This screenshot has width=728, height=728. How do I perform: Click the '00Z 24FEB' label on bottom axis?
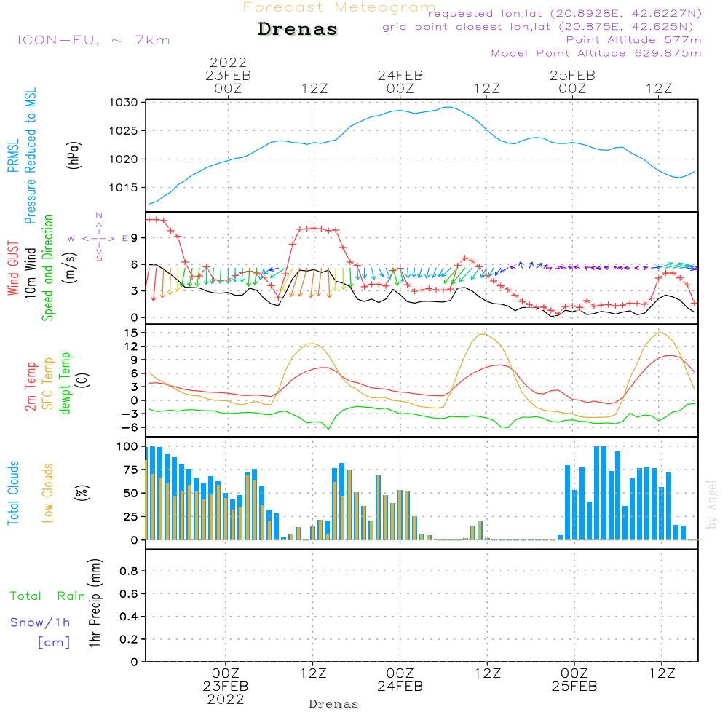[x=400, y=680]
